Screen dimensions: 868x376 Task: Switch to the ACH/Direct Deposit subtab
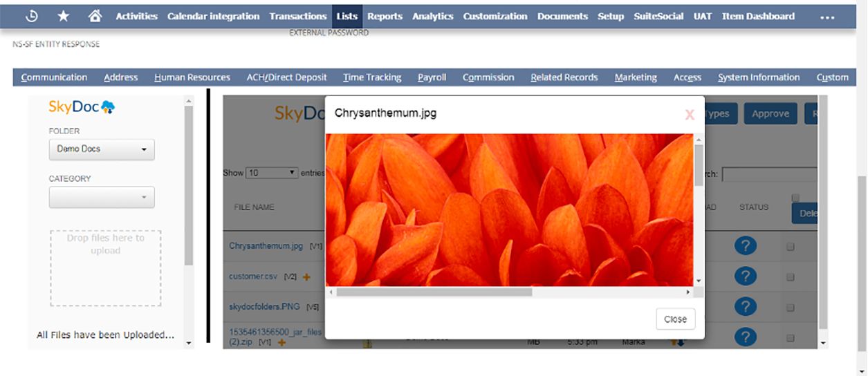click(286, 77)
